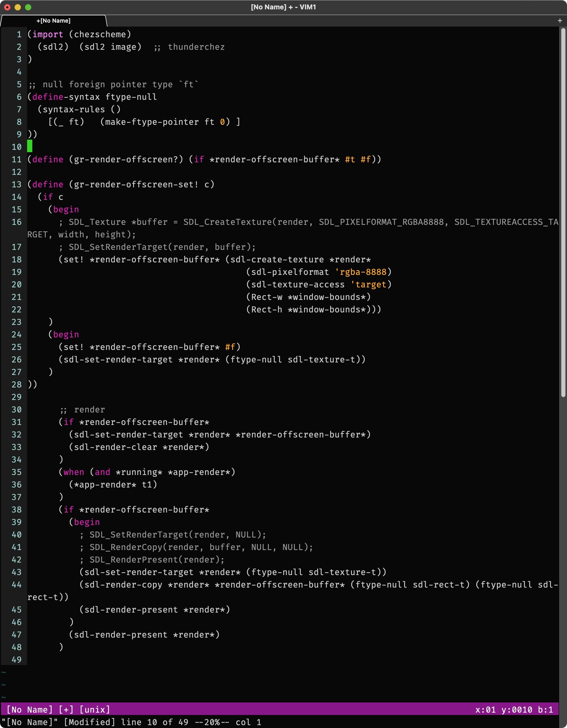
Task: Click line number 16 in the gutter
Action: coord(16,222)
